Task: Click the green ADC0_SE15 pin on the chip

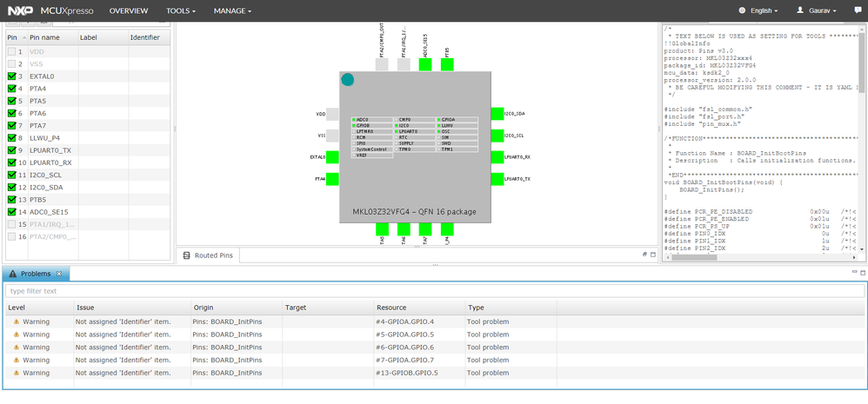Action: coord(425,64)
